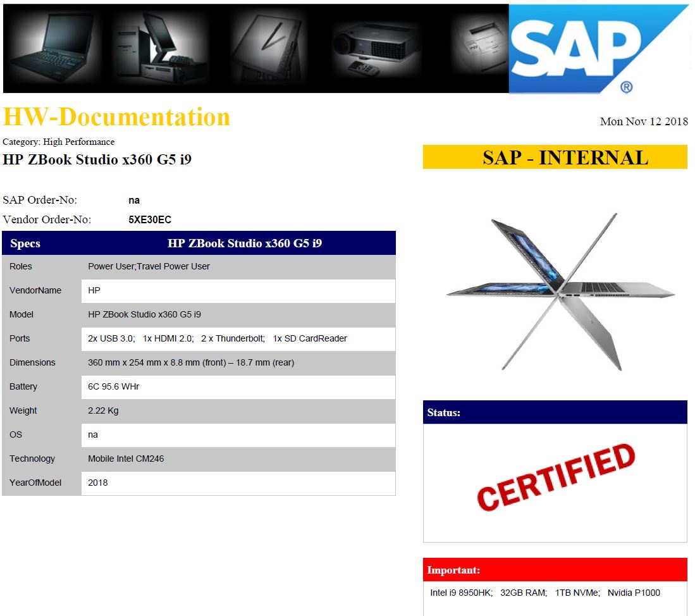
Task: Click the 'Status:' panel header
Action: pos(555,412)
